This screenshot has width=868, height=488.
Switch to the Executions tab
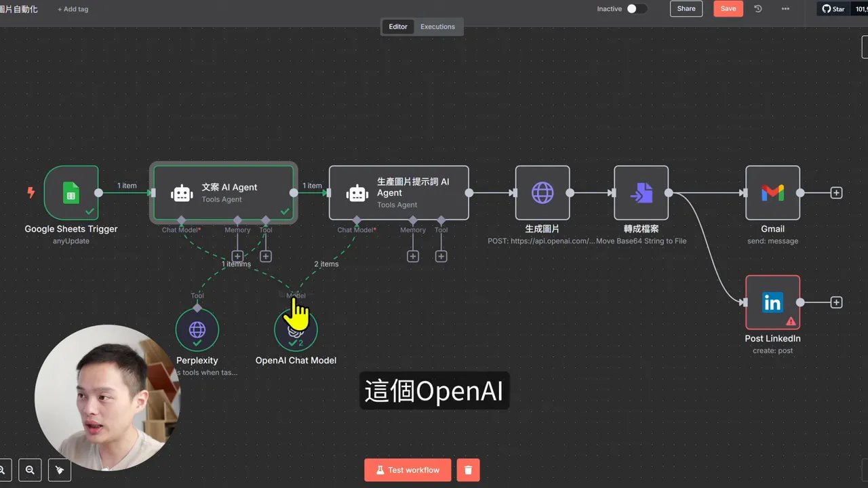tap(437, 26)
